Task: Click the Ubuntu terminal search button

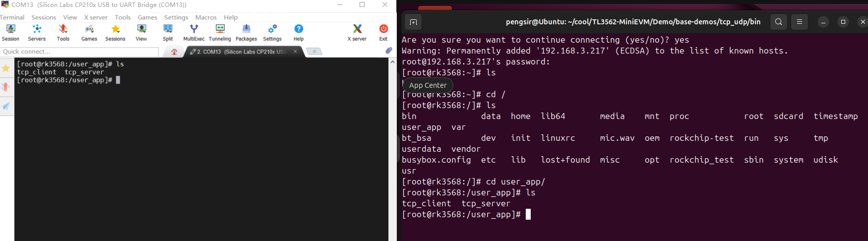Action: click(x=779, y=22)
